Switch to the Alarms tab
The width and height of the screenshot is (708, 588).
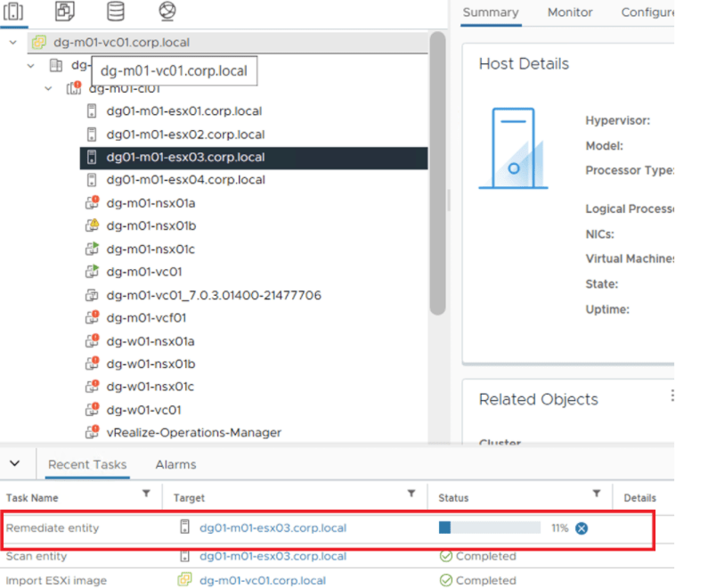175,464
